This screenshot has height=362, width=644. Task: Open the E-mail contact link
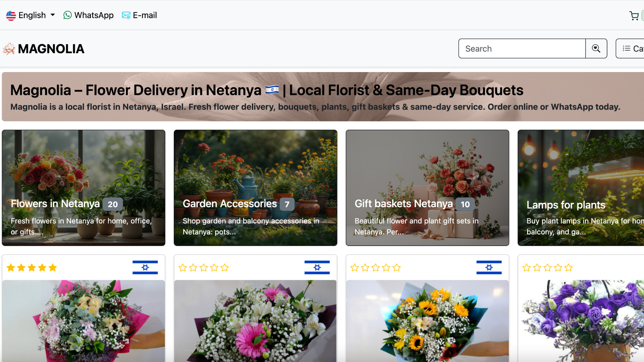(140, 15)
